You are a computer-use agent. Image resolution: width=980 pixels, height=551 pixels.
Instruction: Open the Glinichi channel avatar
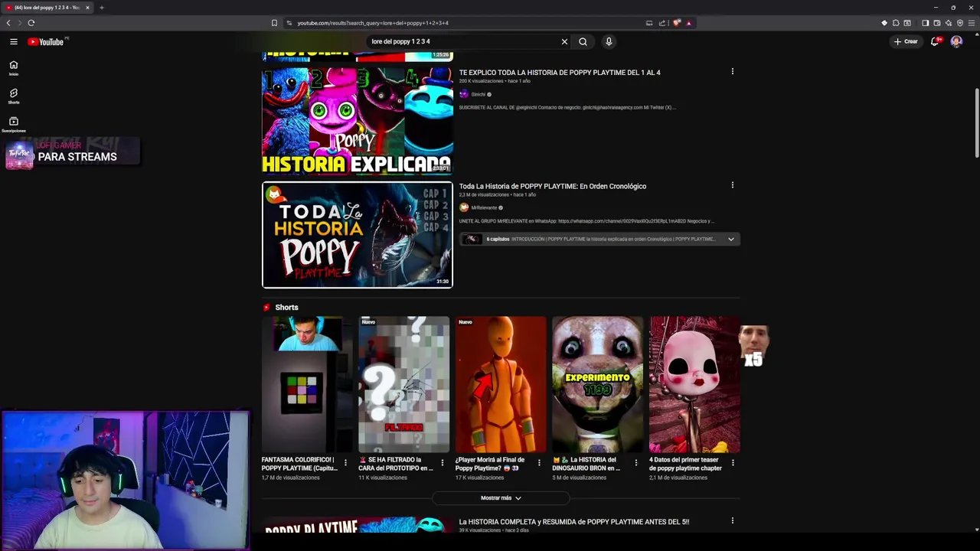click(463, 94)
